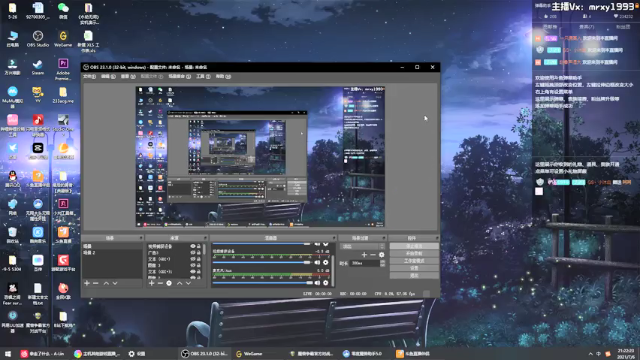
Task: Open OBS 设置 settings button
Action: tap(414, 268)
